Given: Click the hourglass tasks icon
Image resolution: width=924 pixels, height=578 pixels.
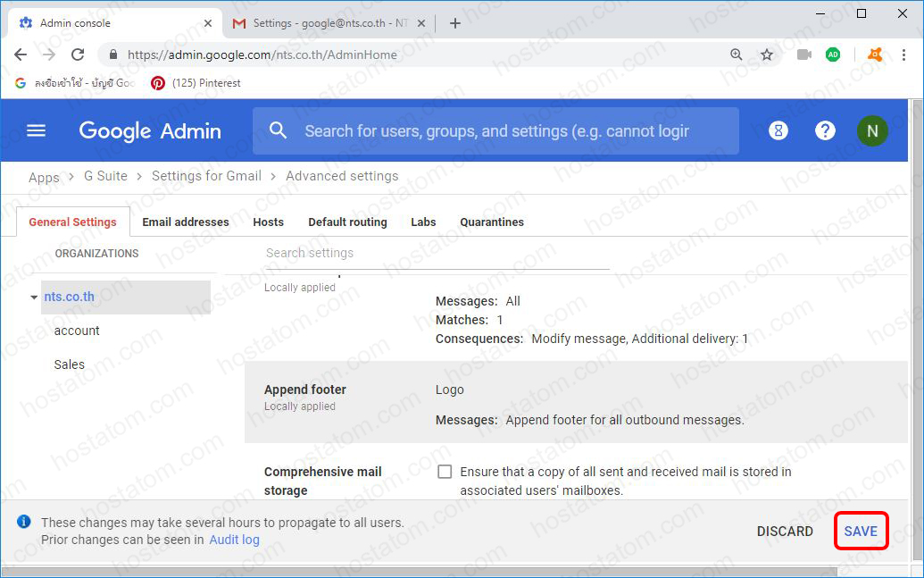Looking at the screenshot, I should point(778,131).
